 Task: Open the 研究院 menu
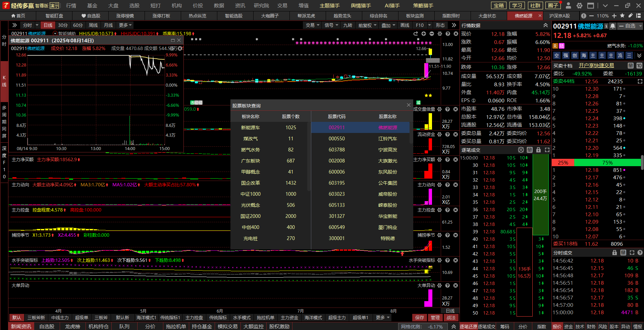click(261, 5)
